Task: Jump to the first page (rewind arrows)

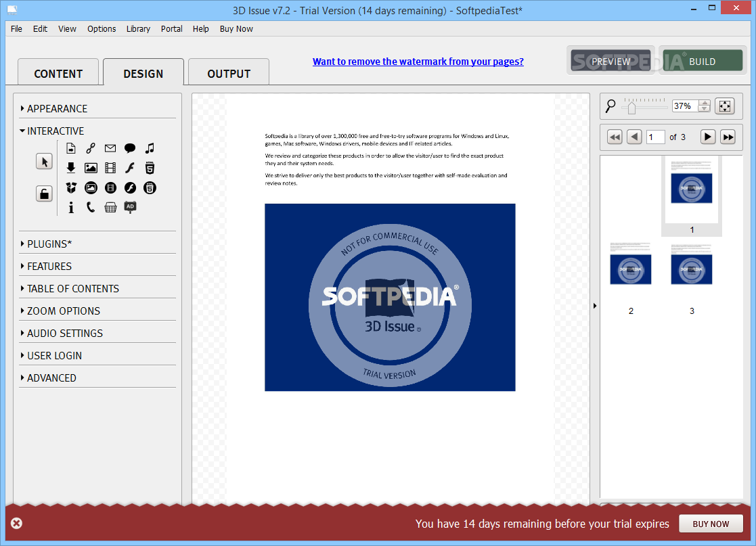Action: click(x=615, y=137)
